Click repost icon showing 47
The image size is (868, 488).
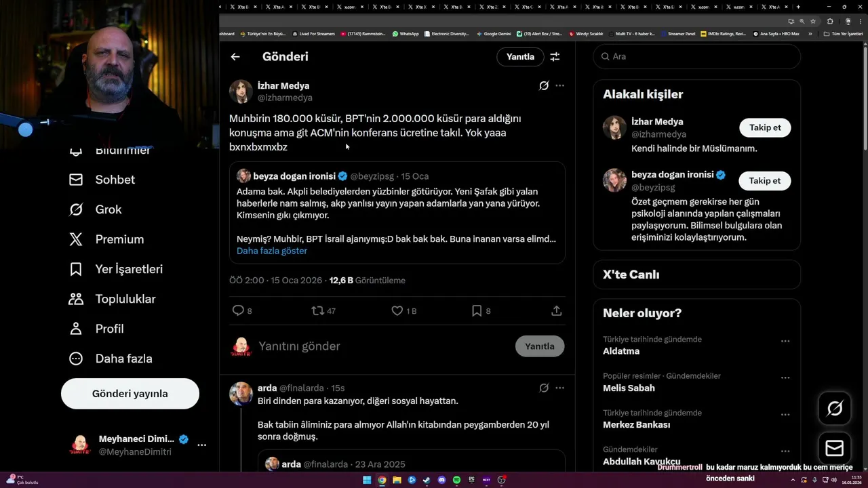click(x=317, y=310)
